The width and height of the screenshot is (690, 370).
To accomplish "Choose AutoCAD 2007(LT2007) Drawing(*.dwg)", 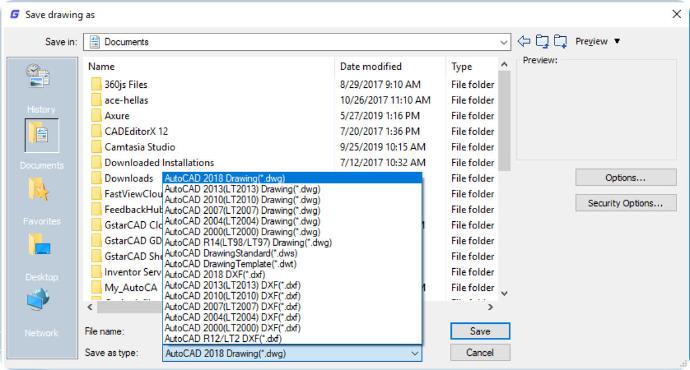I will click(x=292, y=210).
